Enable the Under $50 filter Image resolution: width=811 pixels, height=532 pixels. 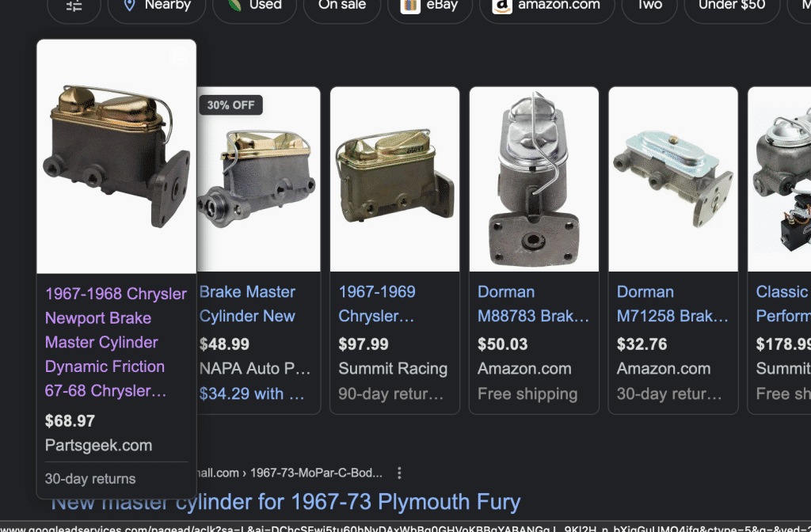[732, 7]
